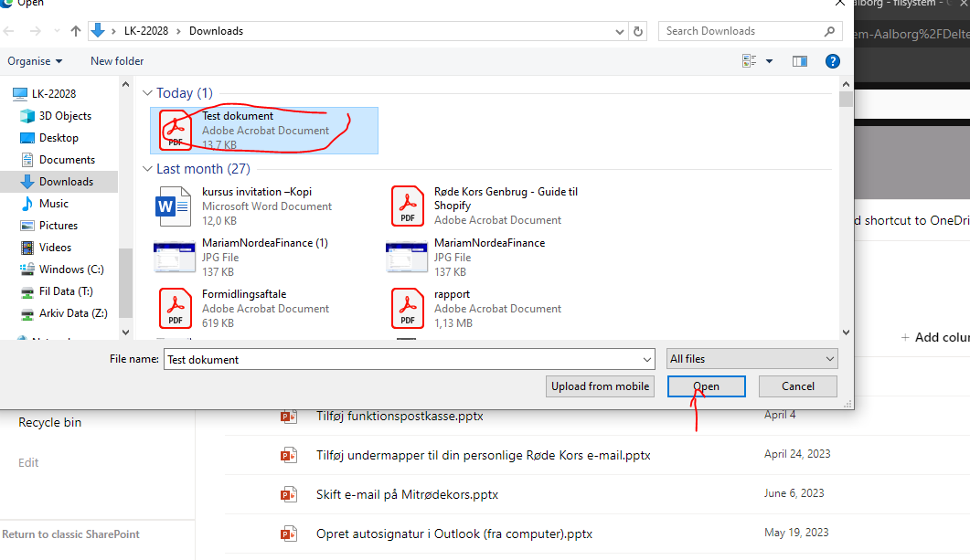
Task: Click Edit link in SharePoint sidebar
Action: (28, 462)
